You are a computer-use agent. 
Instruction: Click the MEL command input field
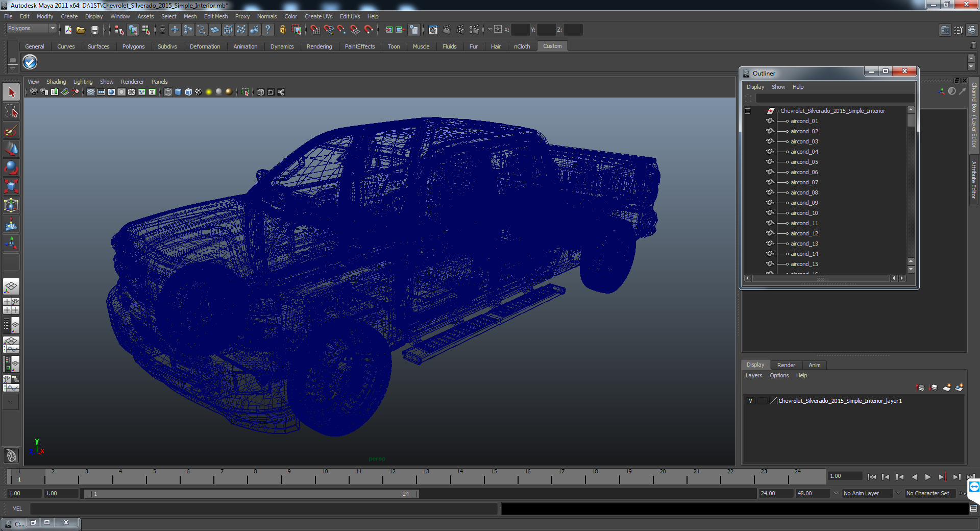[x=263, y=509]
